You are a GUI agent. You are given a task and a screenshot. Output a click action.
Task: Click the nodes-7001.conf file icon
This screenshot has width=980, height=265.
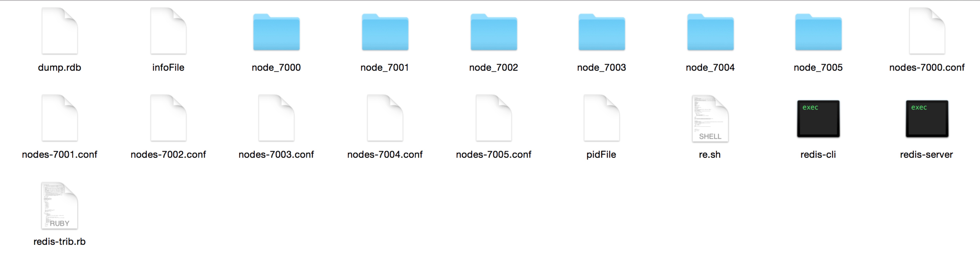click(60, 118)
